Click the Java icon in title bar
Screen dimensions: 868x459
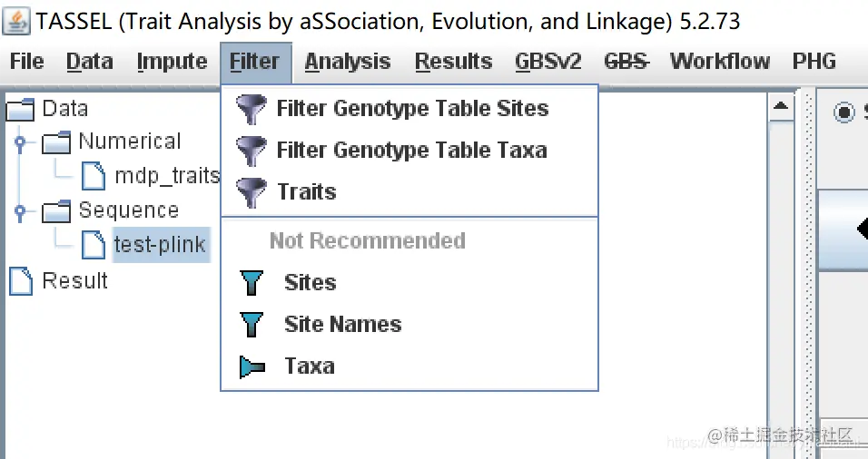point(16,19)
